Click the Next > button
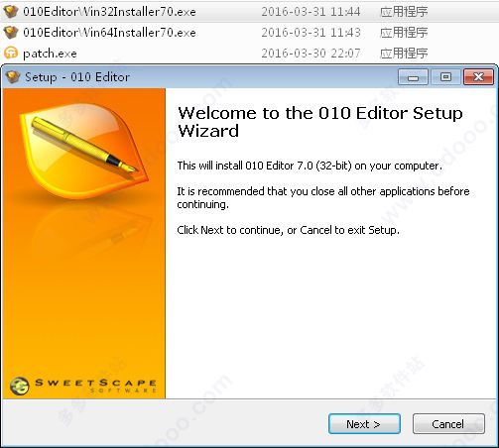The width and height of the screenshot is (499, 448). coord(364,424)
